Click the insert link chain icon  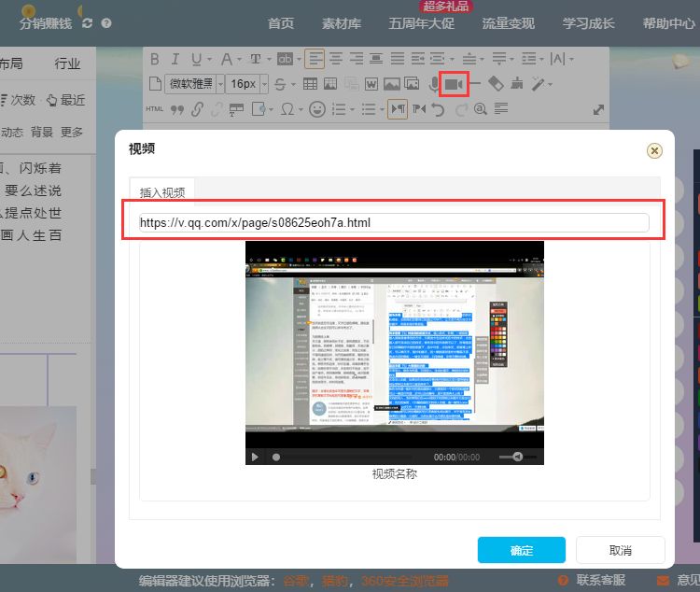pyautogui.click(x=197, y=109)
